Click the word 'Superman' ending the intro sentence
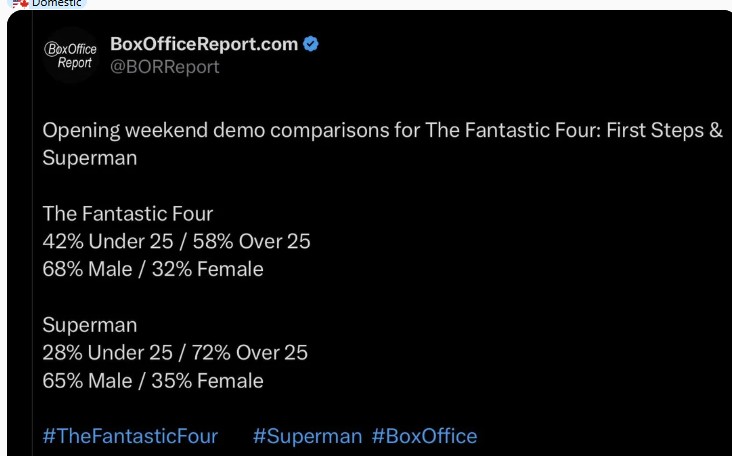The image size is (732, 456). tap(90, 158)
